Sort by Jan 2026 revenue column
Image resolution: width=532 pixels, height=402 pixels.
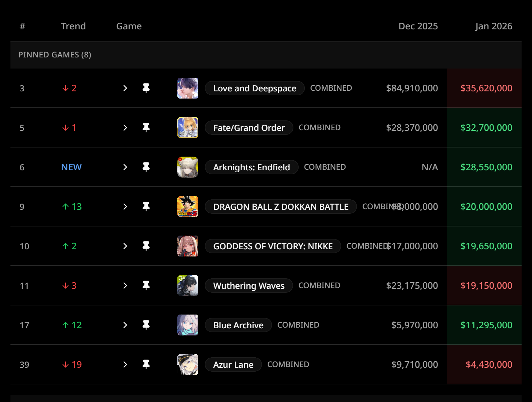pos(494,26)
